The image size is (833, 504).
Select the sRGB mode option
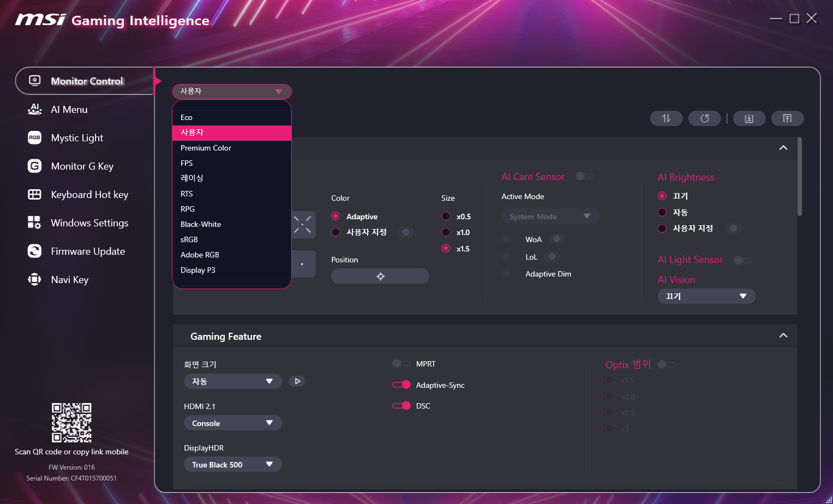pyautogui.click(x=189, y=239)
